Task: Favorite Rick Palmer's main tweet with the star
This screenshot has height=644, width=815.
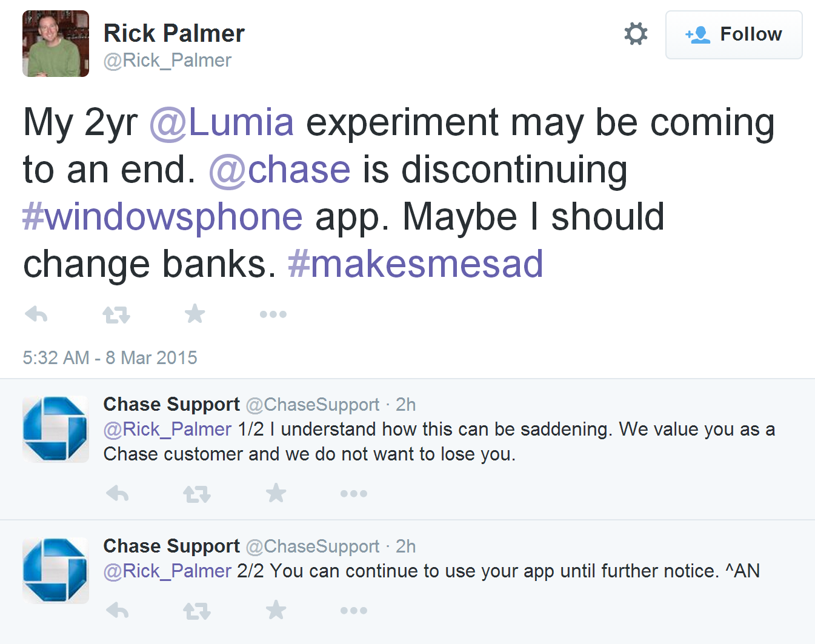Action: [x=195, y=314]
